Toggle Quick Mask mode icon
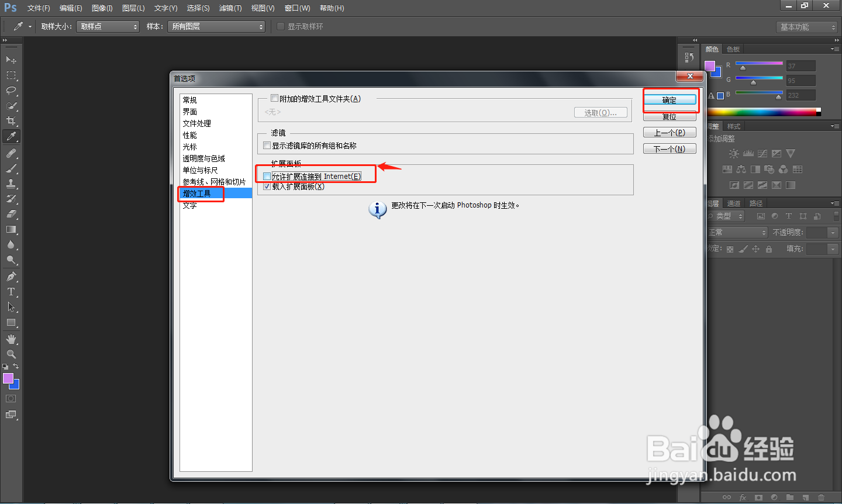 11,399
